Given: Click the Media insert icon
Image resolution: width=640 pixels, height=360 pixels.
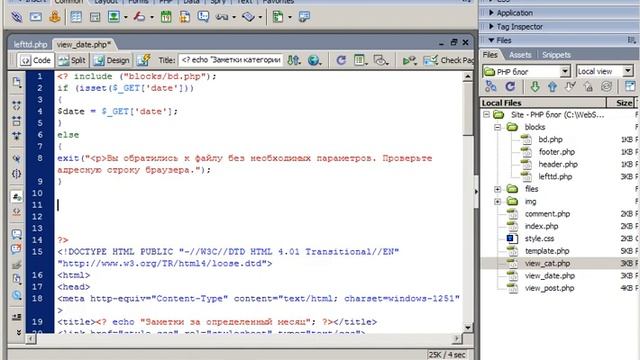Looking at the screenshot, I should [140, 17].
